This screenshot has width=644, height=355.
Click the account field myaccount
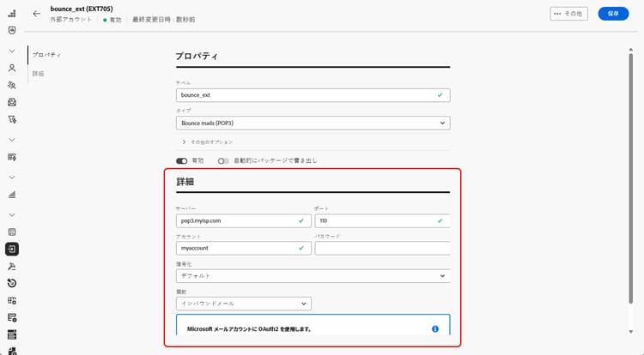244,248
